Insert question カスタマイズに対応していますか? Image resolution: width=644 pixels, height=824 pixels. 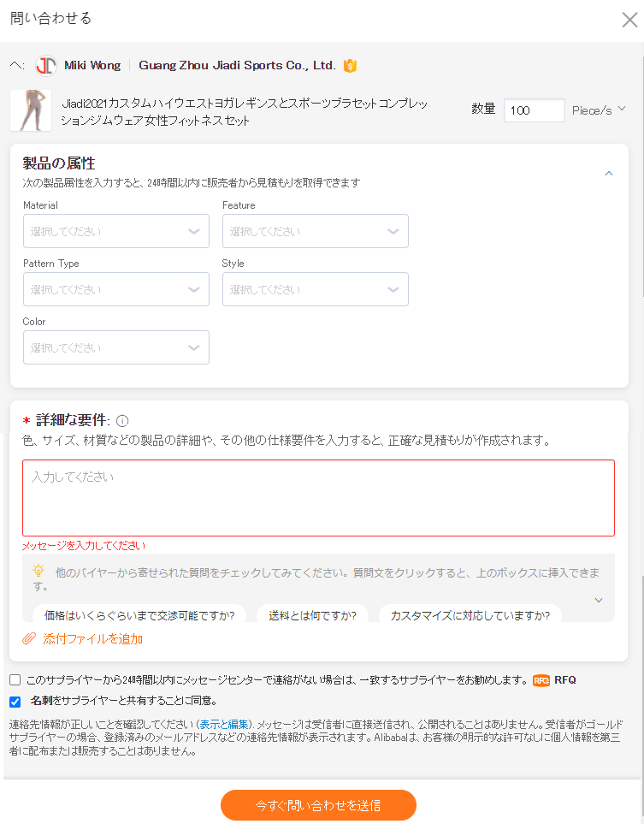point(470,615)
